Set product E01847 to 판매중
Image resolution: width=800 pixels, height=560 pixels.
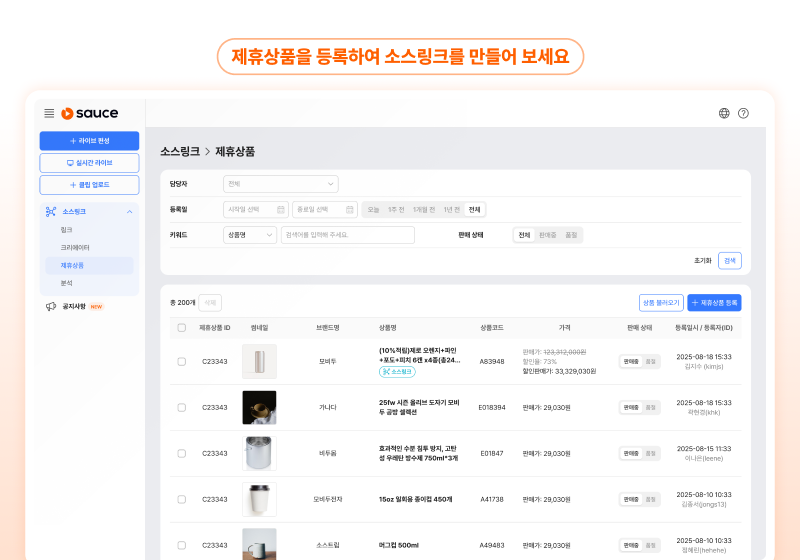click(631, 453)
